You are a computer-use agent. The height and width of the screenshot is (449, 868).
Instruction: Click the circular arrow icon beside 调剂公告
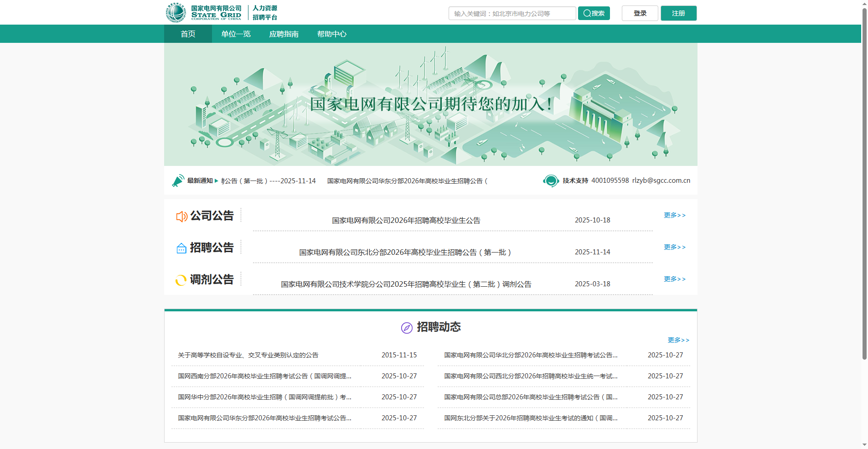pos(181,280)
